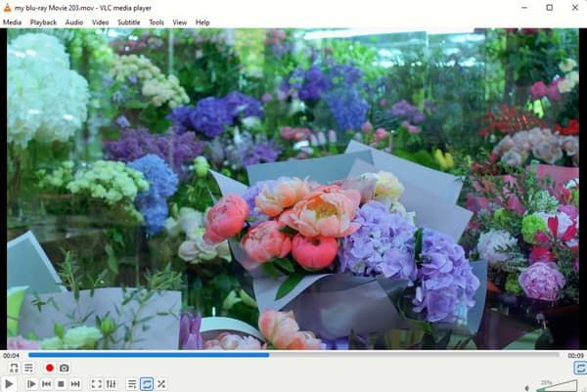Step forward frame by frame
The width and height of the screenshot is (587, 392).
pos(31,384)
